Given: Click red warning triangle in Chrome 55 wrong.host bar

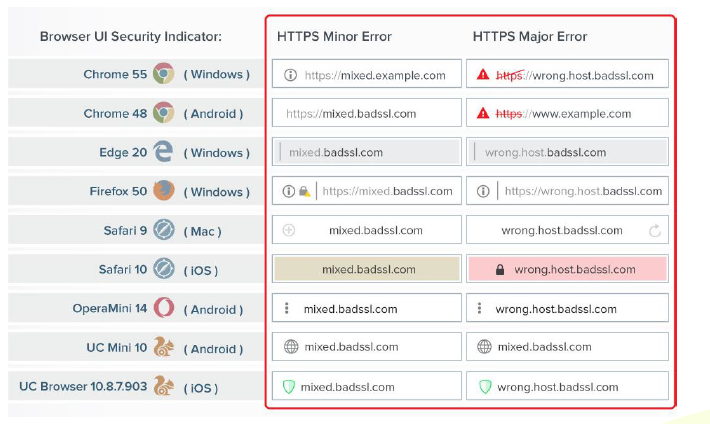Looking at the screenshot, I should 484,75.
